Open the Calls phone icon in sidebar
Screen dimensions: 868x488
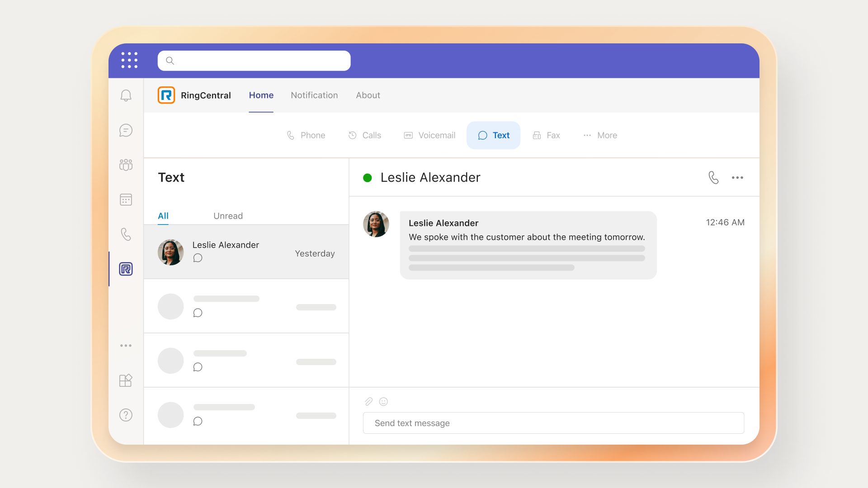pyautogui.click(x=126, y=234)
